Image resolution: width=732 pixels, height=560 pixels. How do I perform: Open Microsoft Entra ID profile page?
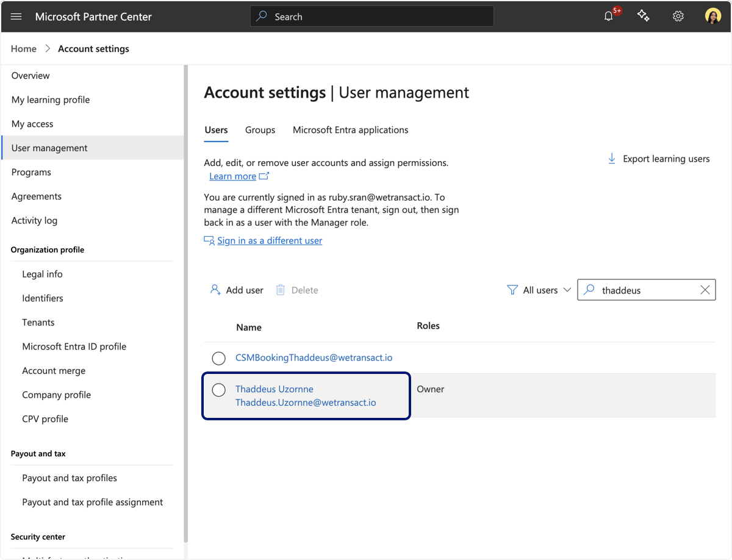click(74, 346)
